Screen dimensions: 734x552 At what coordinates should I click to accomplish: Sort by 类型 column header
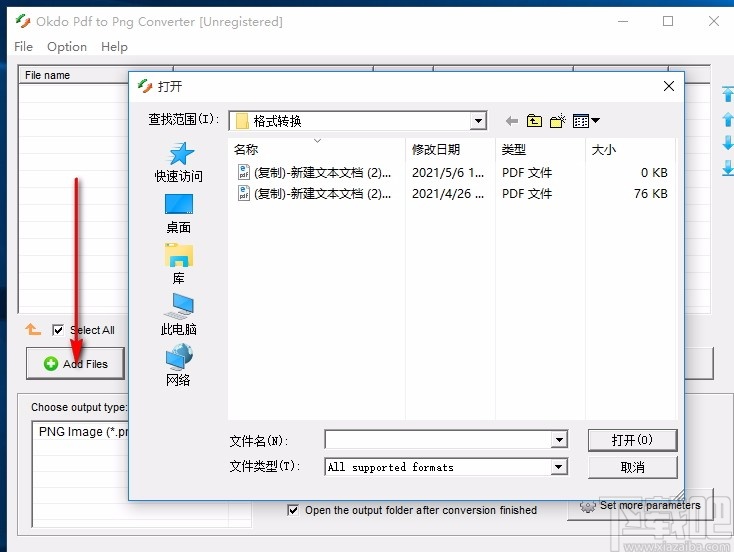pyautogui.click(x=540, y=149)
